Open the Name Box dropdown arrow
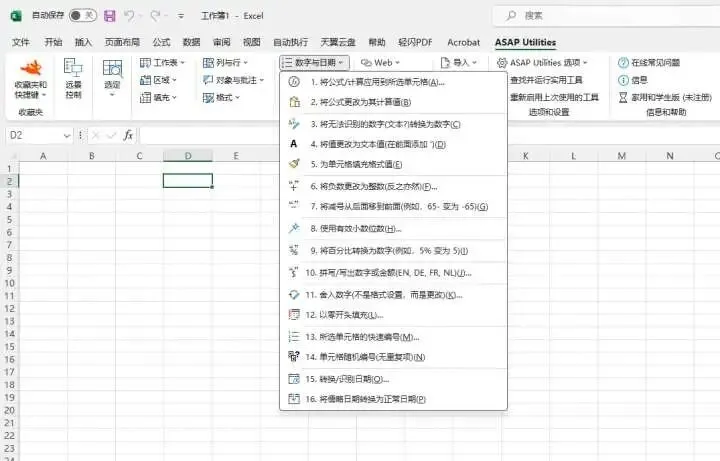 coord(67,135)
